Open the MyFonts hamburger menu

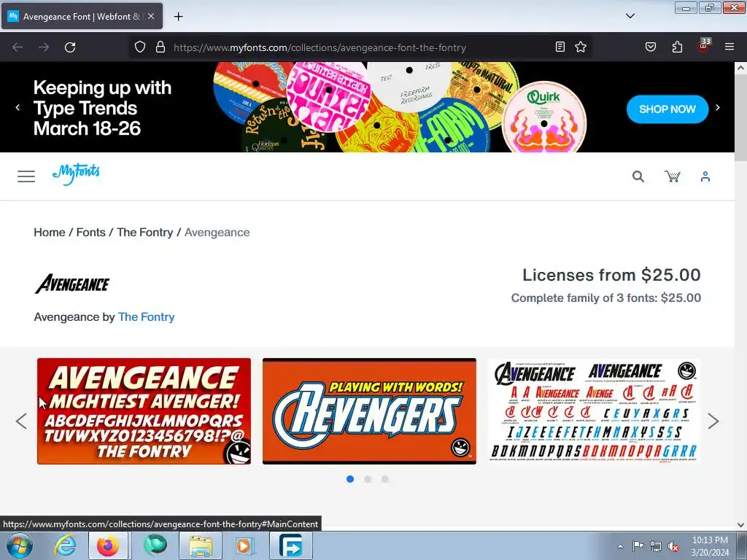click(26, 176)
